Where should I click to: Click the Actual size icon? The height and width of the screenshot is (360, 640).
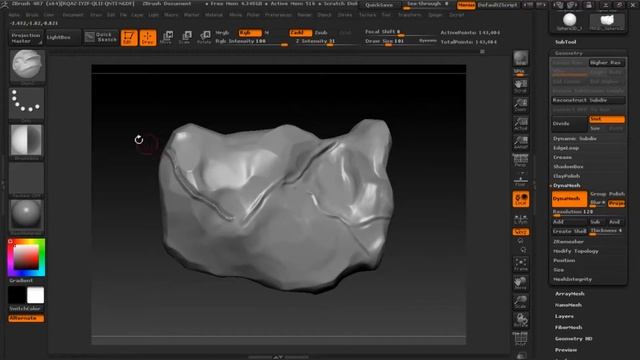(520, 124)
